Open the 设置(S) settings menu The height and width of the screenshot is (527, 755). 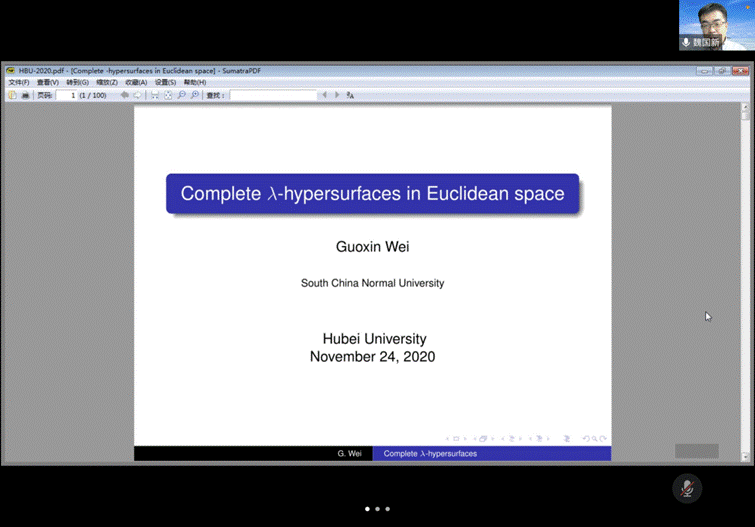point(166,83)
